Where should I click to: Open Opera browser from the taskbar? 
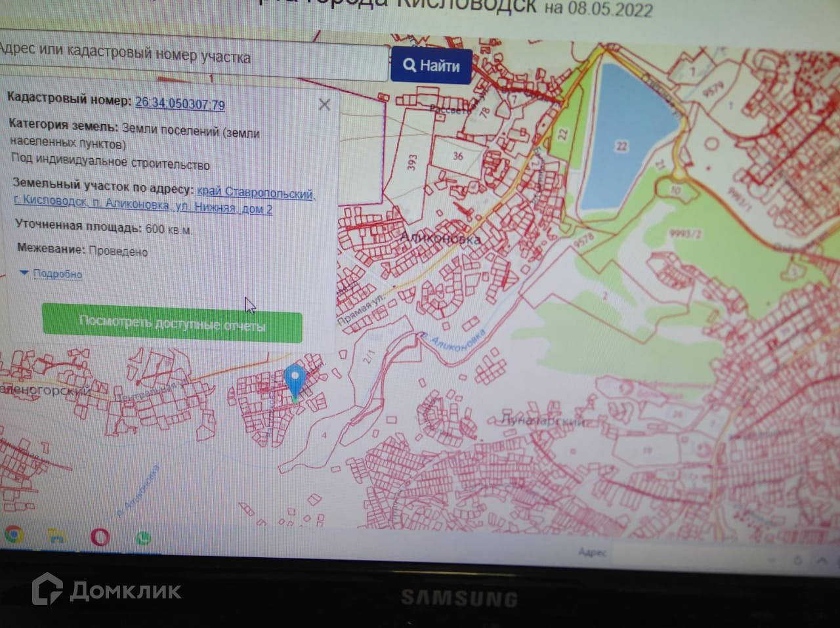pyautogui.click(x=100, y=537)
